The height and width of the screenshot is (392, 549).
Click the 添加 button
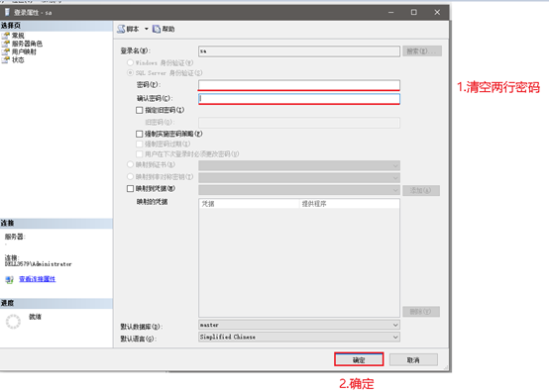pos(421,191)
